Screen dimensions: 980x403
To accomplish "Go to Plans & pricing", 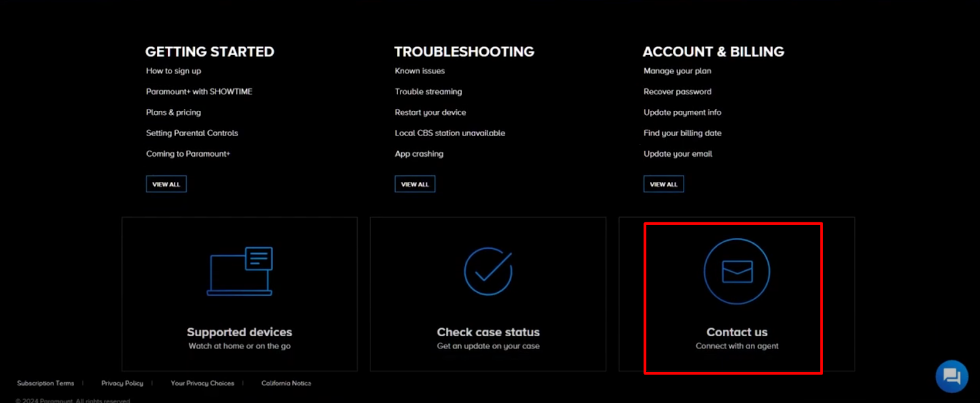I will click(173, 113).
